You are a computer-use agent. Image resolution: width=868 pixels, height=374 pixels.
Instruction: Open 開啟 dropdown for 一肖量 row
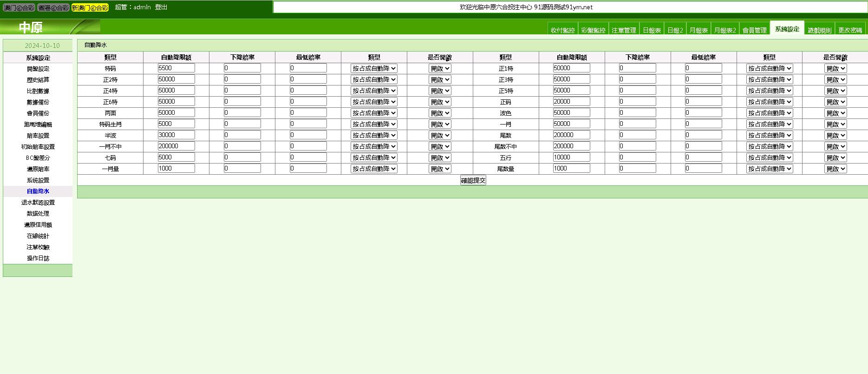[x=440, y=169]
